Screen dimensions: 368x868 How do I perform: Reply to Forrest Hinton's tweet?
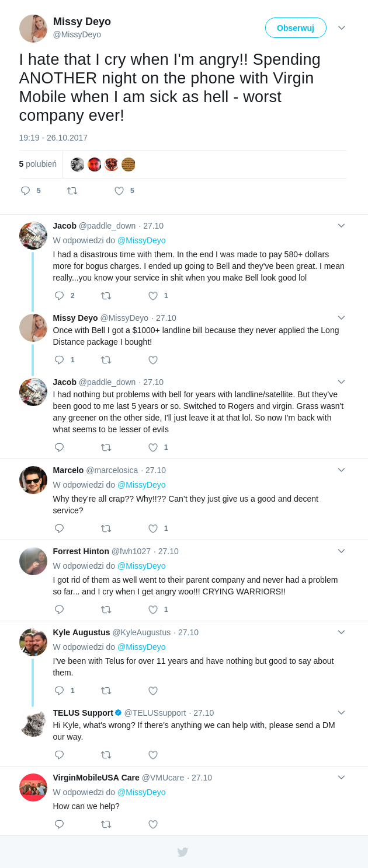pos(59,610)
